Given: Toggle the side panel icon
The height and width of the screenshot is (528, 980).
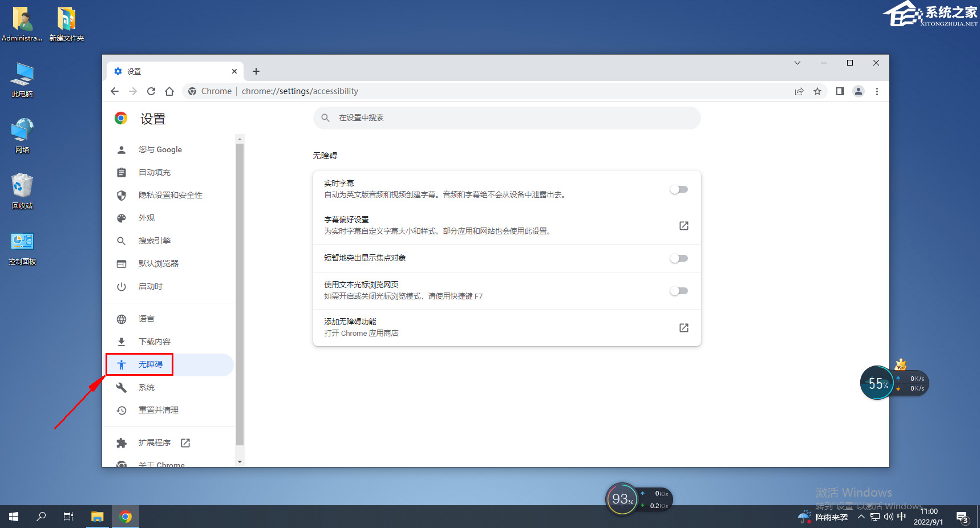Looking at the screenshot, I should [840, 91].
